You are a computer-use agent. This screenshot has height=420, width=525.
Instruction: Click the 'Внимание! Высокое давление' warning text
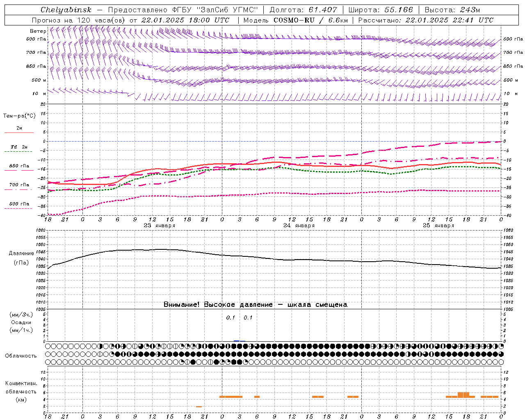coord(218,304)
